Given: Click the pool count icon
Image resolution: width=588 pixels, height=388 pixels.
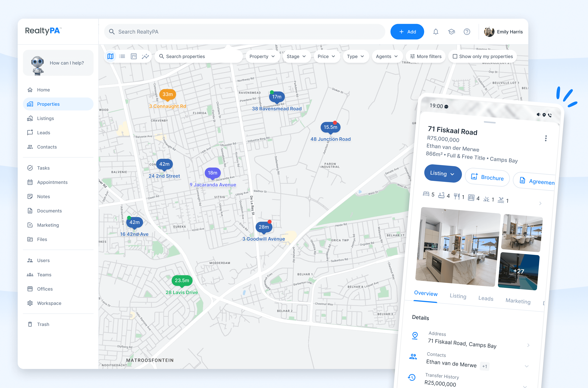Looking at the screenshot, I should pyautogui.click(x=501, y=200).
